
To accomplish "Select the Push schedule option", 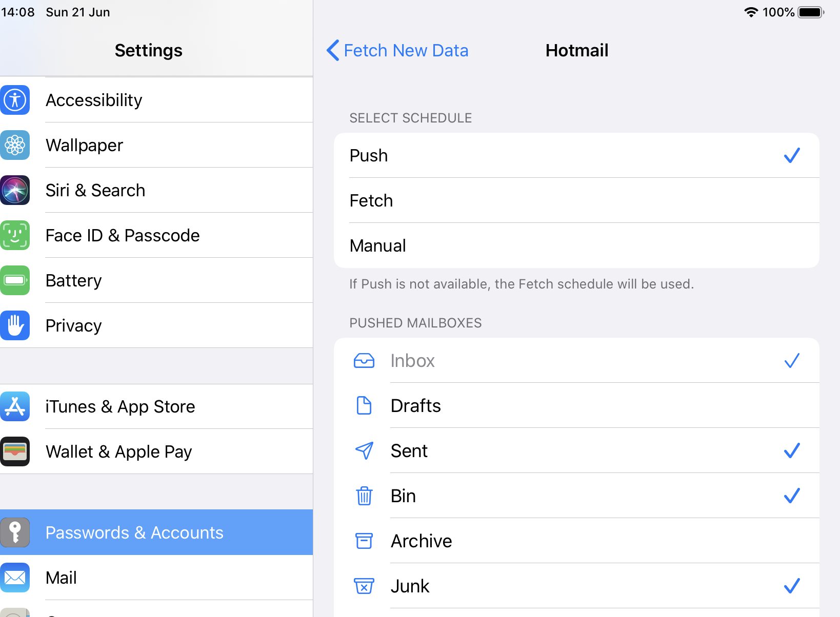I will click(x=576, y=155).
